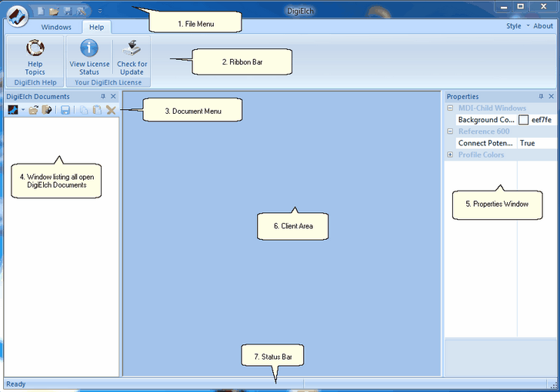Close the Properties panel
This screenshot has height=392, width=560.
pyautogui.click(x=551, y=96)
